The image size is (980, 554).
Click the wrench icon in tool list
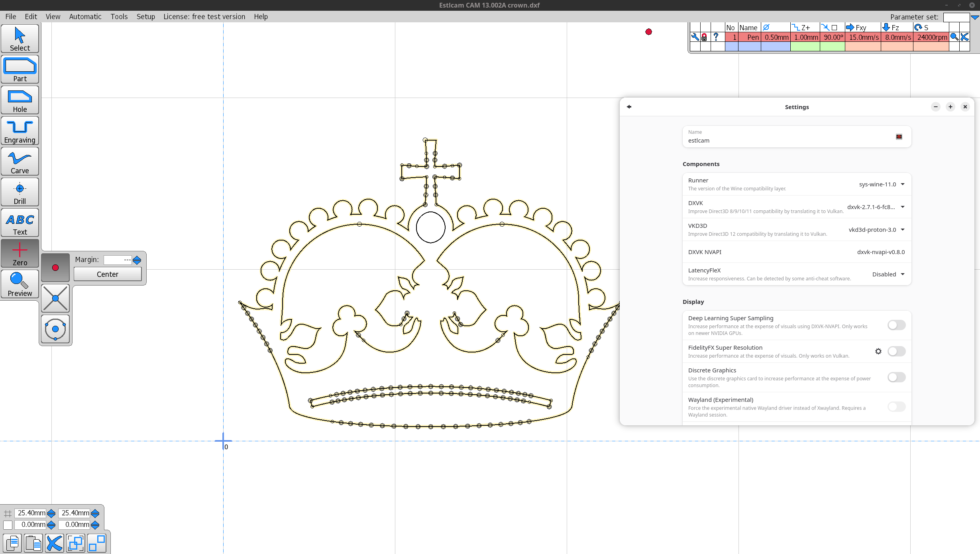pyautogui.click(x=695, y=37)
